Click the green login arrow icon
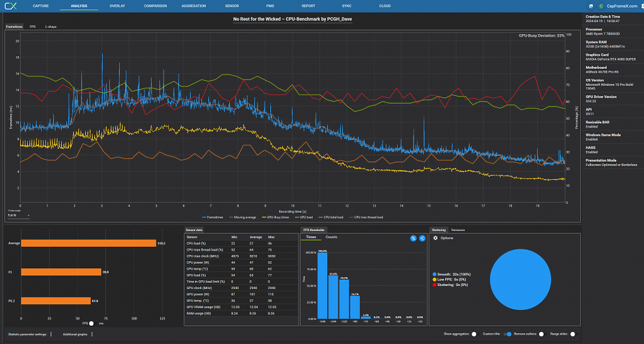The height and width of the screenshot is (344, 644). (x=600, y=6)
